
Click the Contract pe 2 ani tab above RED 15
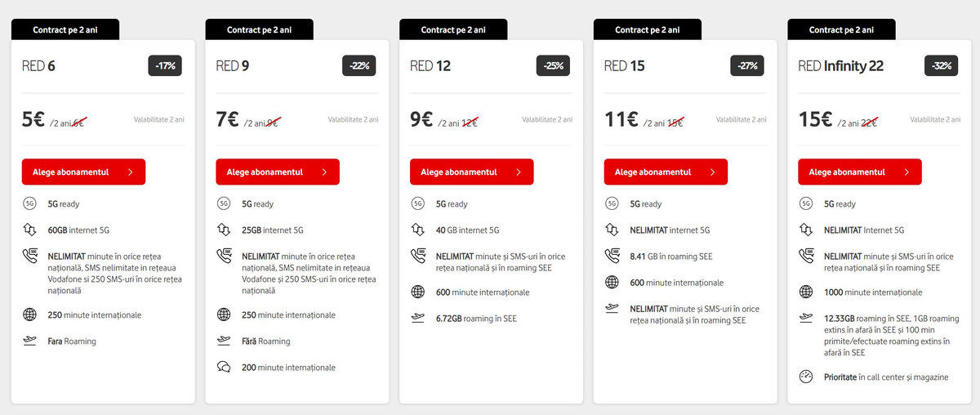[x=648, y=30]
